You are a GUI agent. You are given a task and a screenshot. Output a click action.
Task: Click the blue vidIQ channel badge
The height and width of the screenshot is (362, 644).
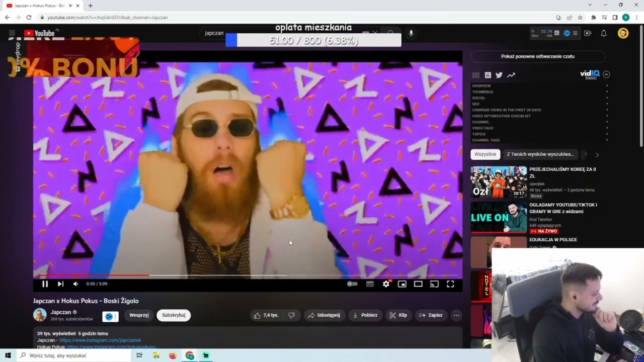click(110, 316)
